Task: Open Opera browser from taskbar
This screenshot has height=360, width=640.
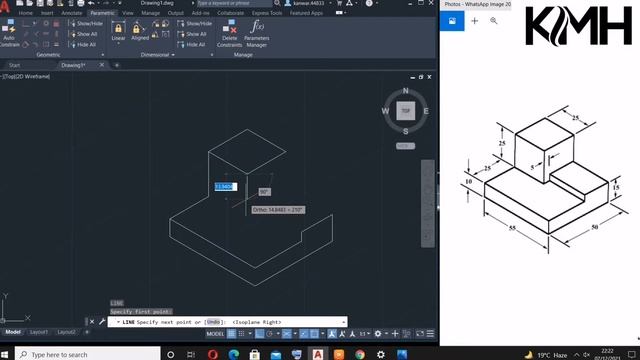Action: [x=213, y=354]
